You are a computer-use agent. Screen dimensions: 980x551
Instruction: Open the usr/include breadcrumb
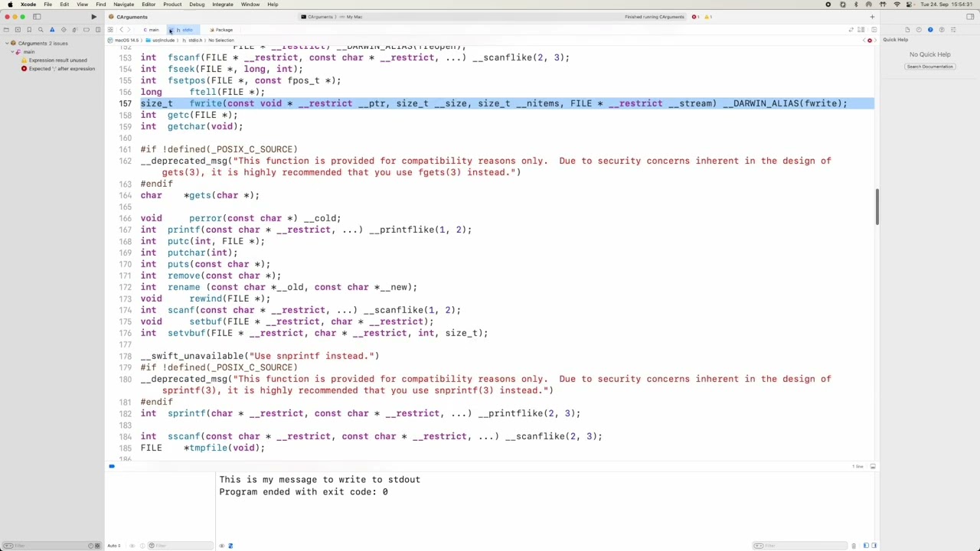pos(159,41)
